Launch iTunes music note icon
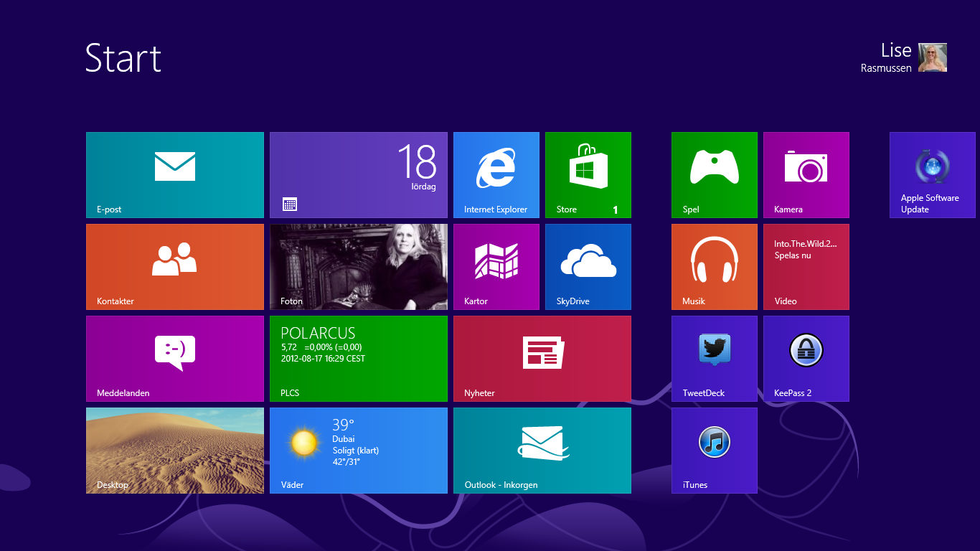The width and height of the screenshot is (980, 551). pos(715,442)
